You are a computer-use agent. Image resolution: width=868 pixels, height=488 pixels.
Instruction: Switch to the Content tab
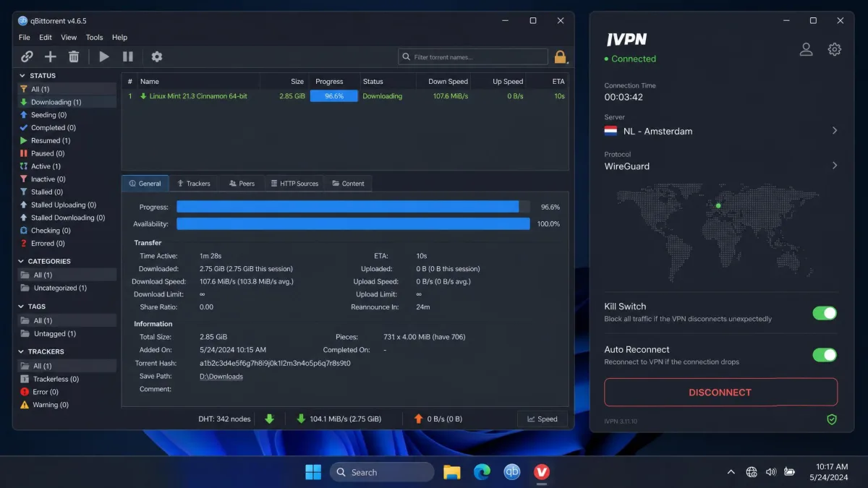(x=348, y=184)
